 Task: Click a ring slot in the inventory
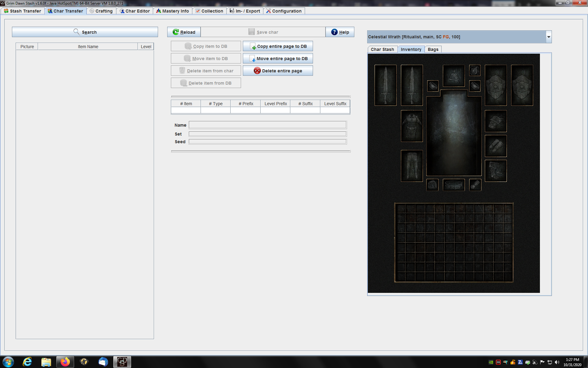432,86
